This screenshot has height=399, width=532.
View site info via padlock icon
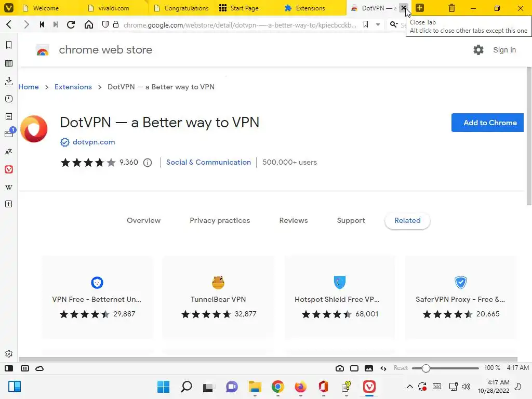[x=116, y=24]
